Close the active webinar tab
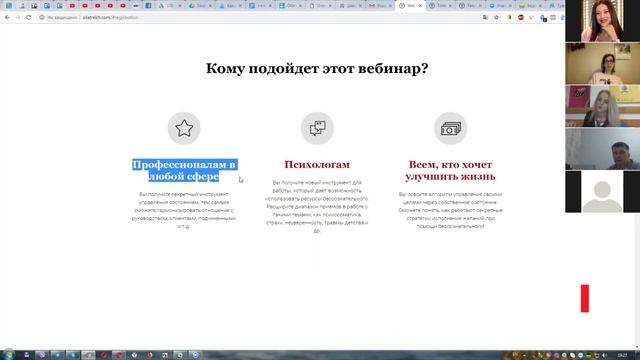 (420, 6)
